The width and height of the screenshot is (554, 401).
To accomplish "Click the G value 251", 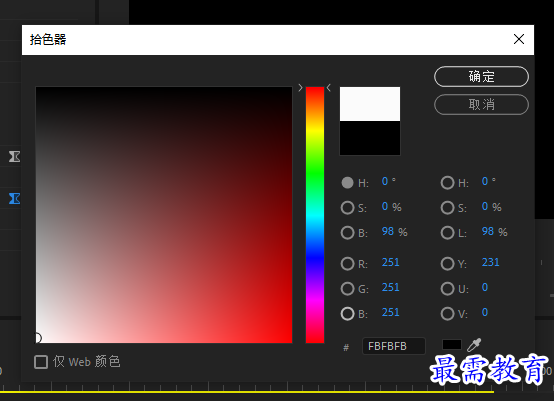I will point(390,288).
